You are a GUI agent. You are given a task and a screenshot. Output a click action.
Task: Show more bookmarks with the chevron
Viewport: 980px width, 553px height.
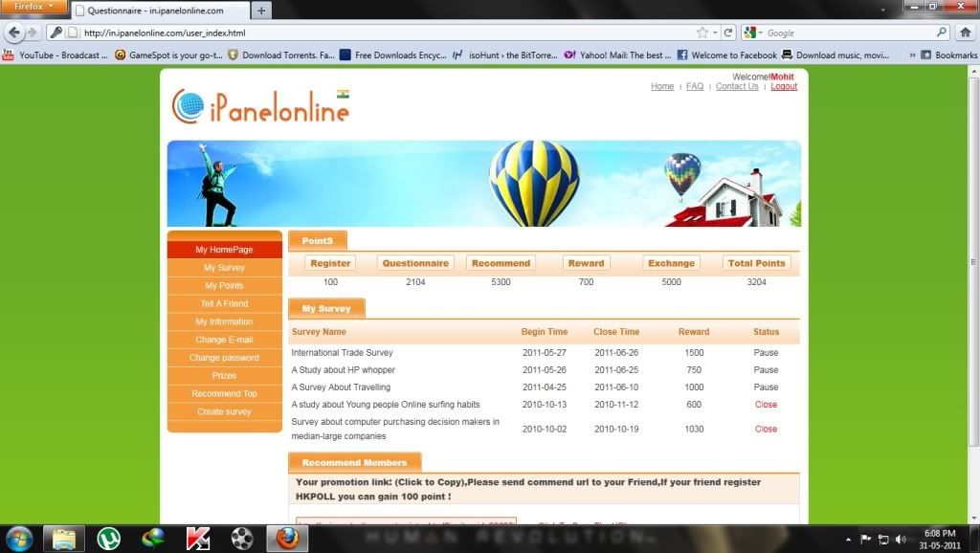click(912, 55)
